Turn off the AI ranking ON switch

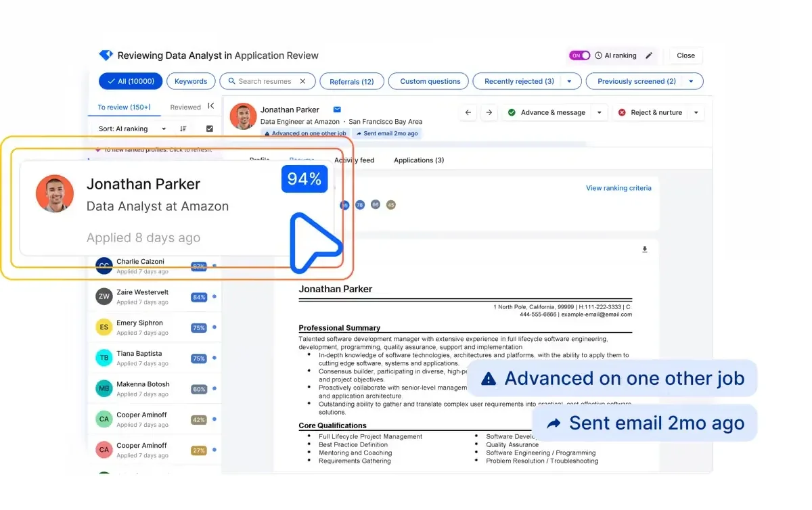[579, 55]
